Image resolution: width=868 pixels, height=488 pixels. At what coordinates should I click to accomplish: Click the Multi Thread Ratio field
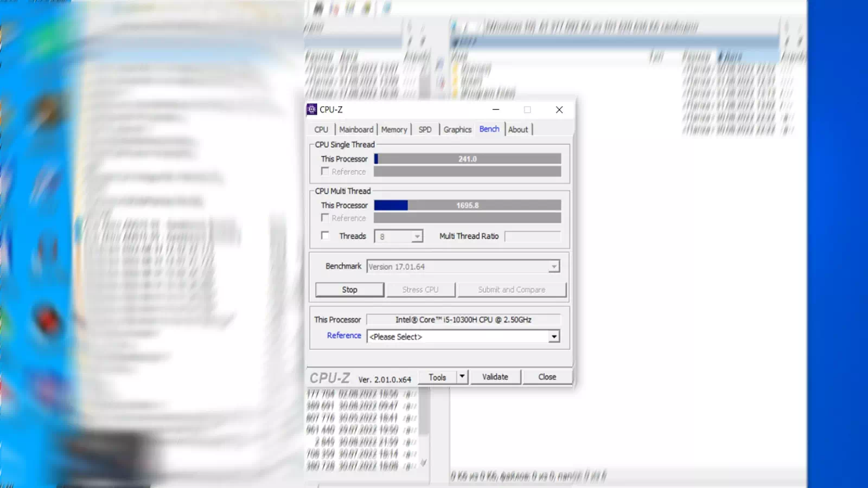532,236
